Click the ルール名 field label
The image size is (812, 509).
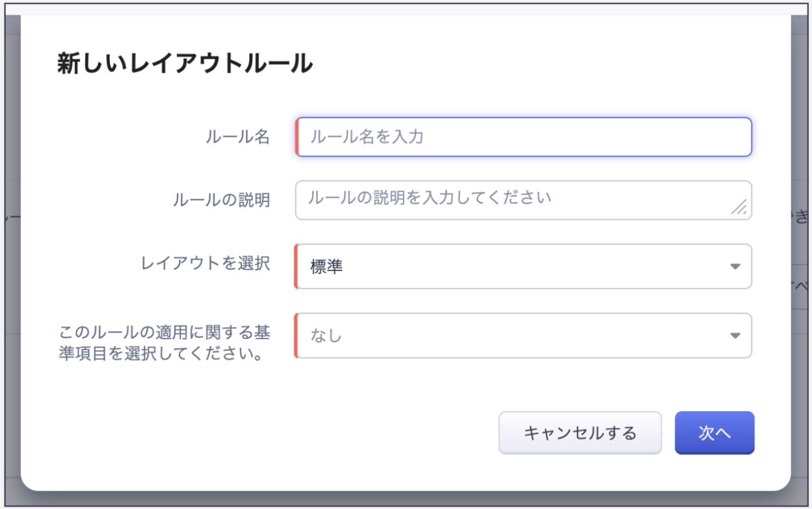(x=238, y=137)
